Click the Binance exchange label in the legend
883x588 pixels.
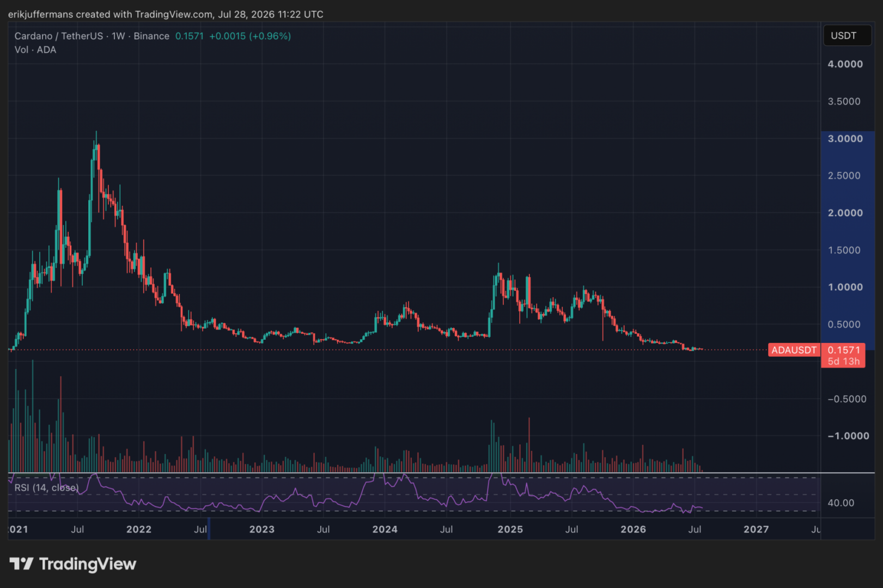tap(151, 36)
